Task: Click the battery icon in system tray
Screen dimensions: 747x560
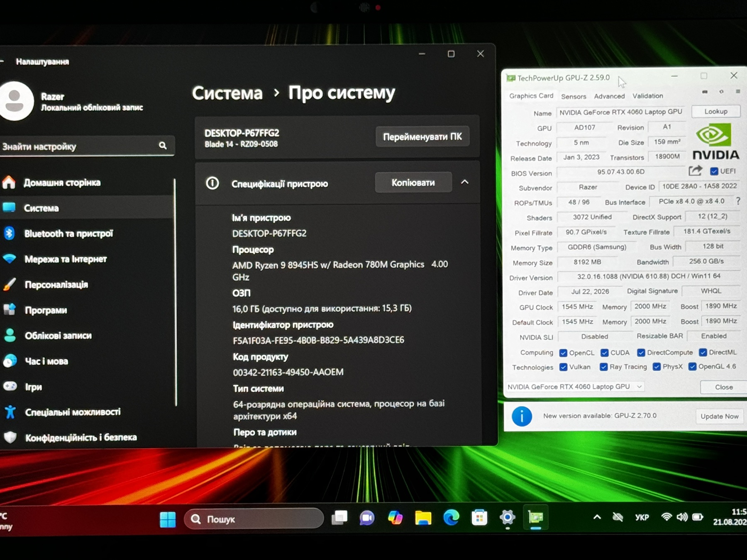Action: (698, 517)
